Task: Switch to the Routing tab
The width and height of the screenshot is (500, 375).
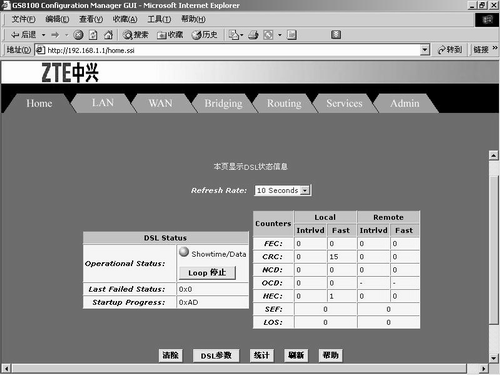Action: click(284, 103)
